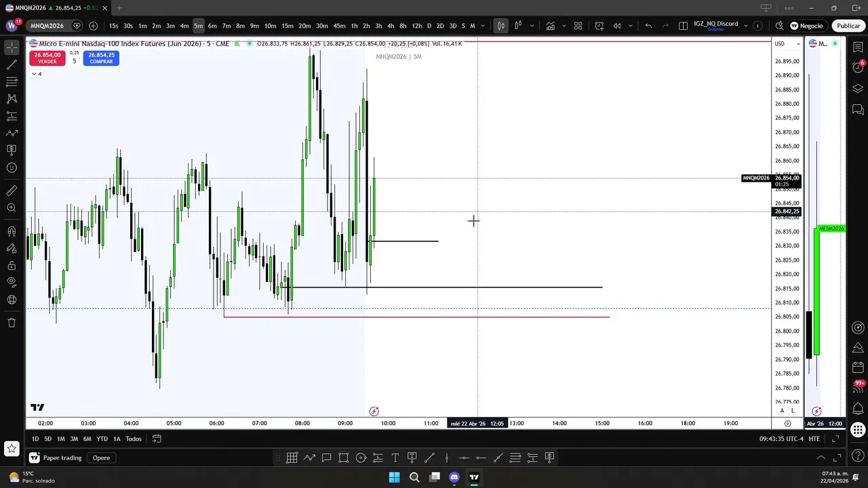Click the trash icon to remove drawings
The width and height of the screenshot is (868, 488).
tap(12, 323)
